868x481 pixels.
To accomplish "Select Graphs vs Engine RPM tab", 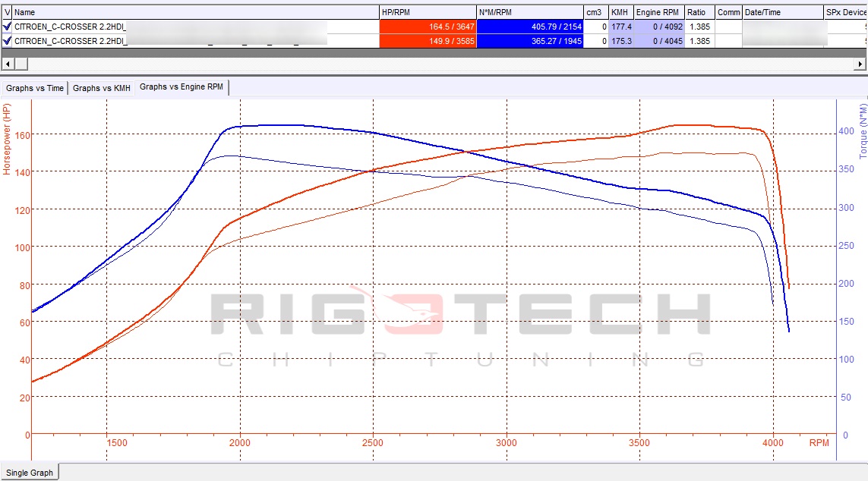I will pos(181,86).
